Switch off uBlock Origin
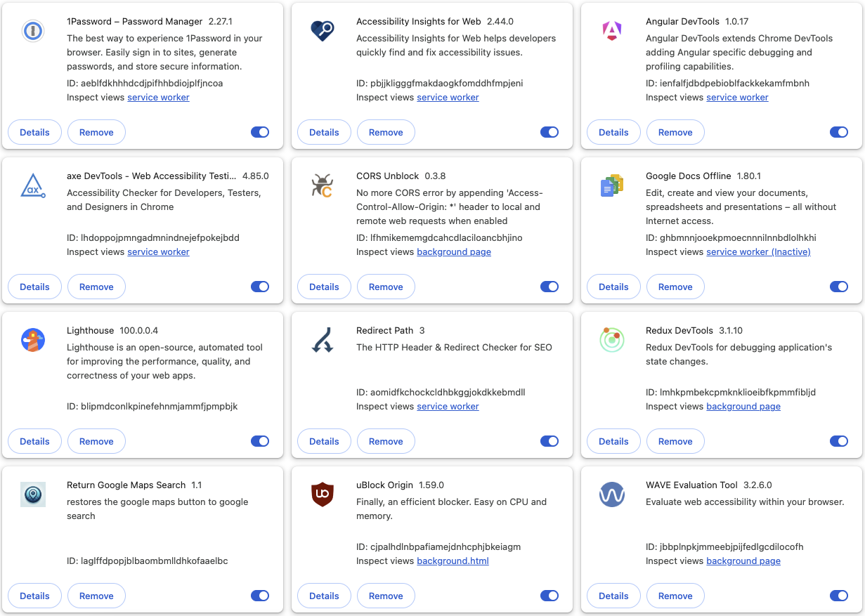 point(549,596)
